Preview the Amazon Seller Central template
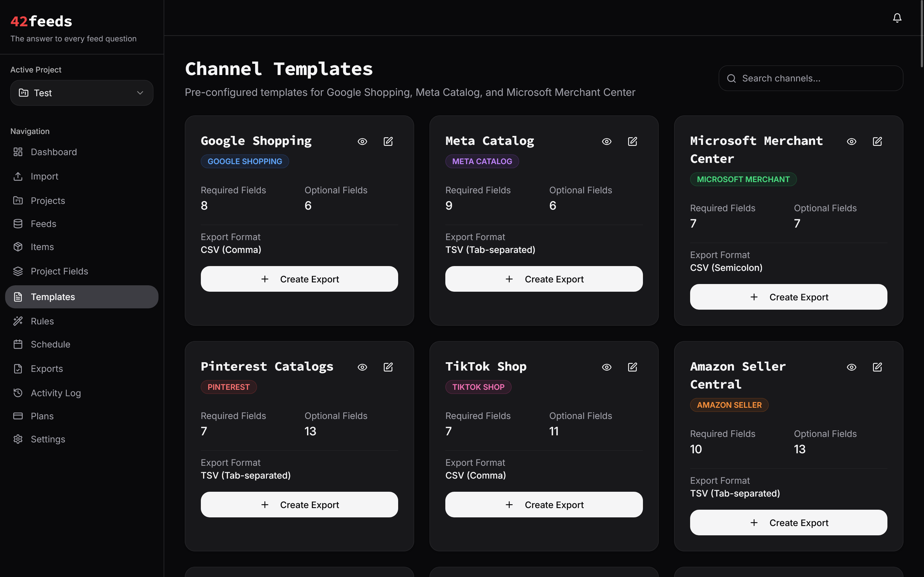Viewport: 924px width, 577px height. pos(851,367)
